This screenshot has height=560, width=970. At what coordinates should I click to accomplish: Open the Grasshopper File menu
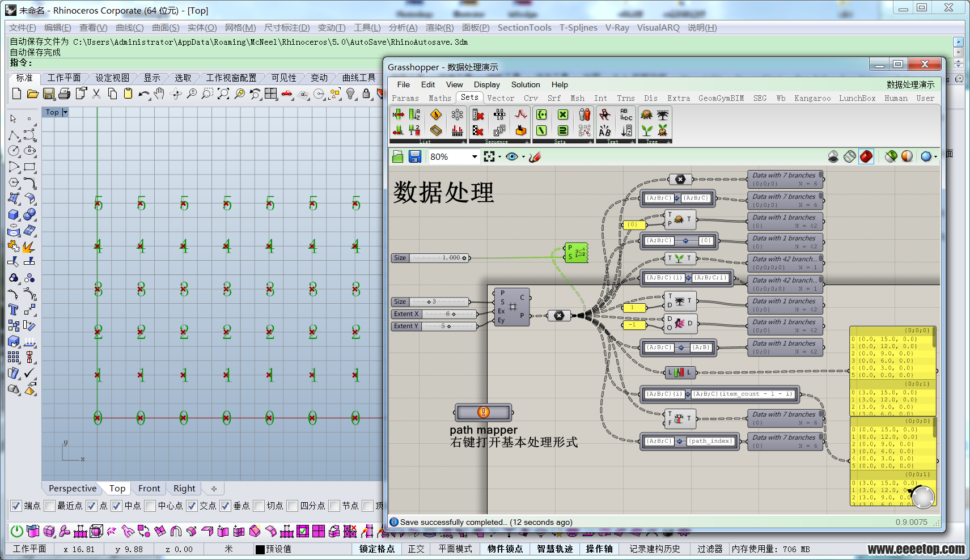[x=404, y=84]
